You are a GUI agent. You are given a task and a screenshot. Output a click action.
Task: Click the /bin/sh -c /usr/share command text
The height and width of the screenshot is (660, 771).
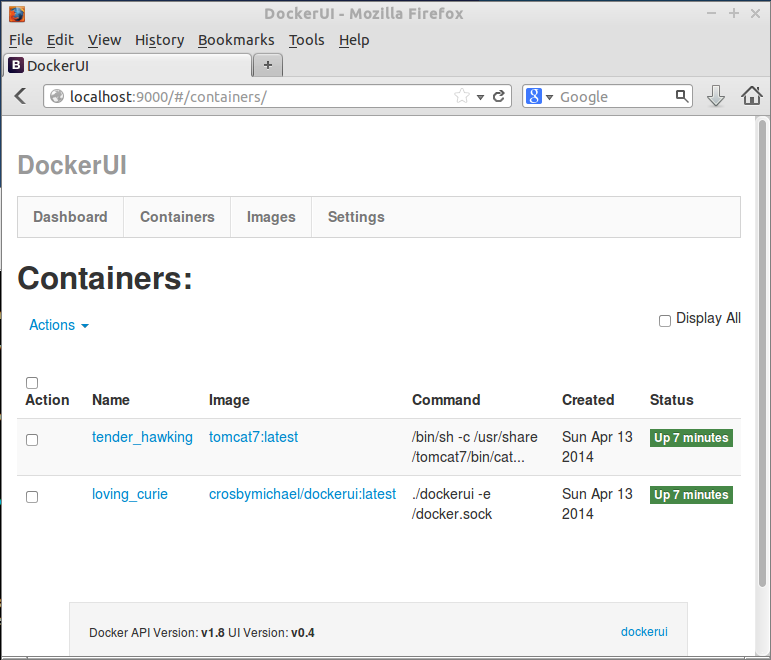click(x=474, y=447)
